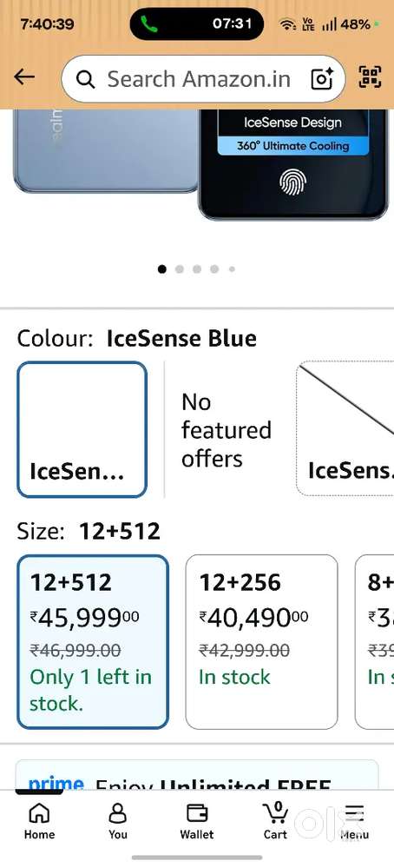Open the QR code scanner icon
The width and height of the screenshot is (394, 868).
point(371,77)
